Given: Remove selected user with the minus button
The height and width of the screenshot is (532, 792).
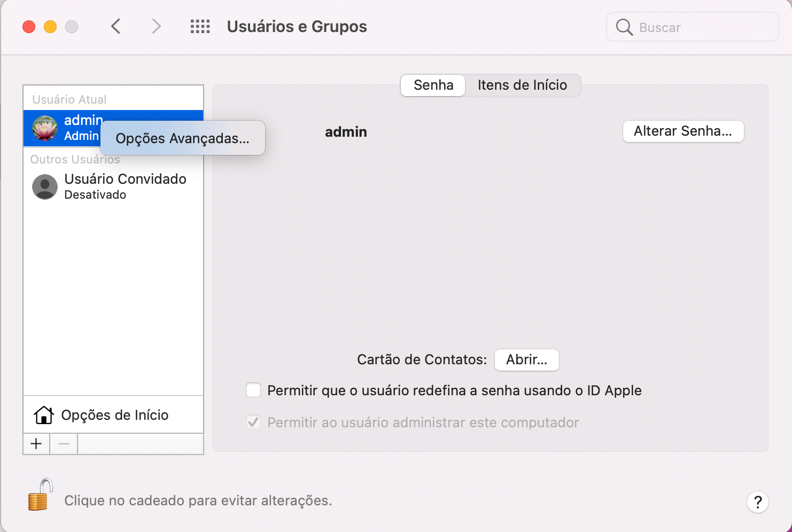Looking at the screenshot, I should [x=63, y=443].
